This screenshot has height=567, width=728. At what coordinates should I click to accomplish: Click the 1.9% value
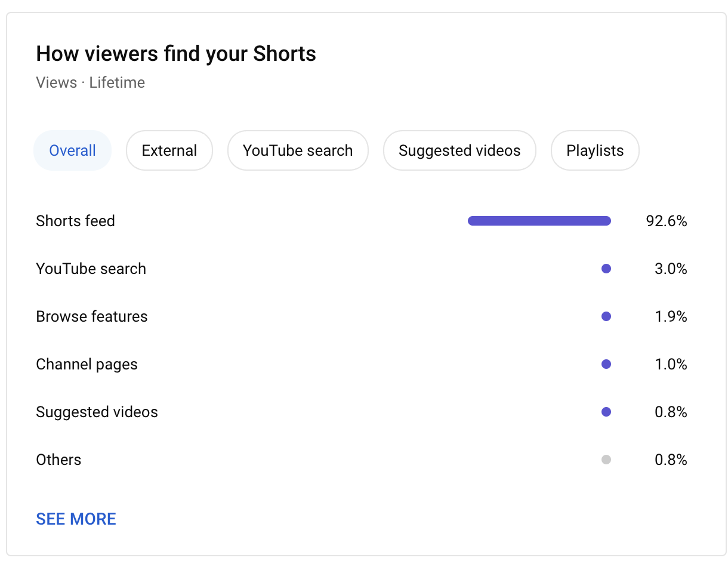click(671, 317)
